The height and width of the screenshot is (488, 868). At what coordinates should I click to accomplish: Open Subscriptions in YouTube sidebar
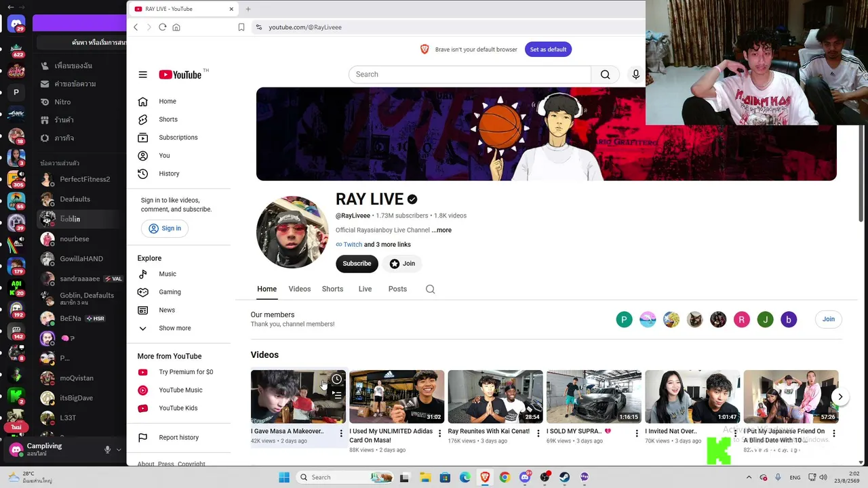(178, 138)
